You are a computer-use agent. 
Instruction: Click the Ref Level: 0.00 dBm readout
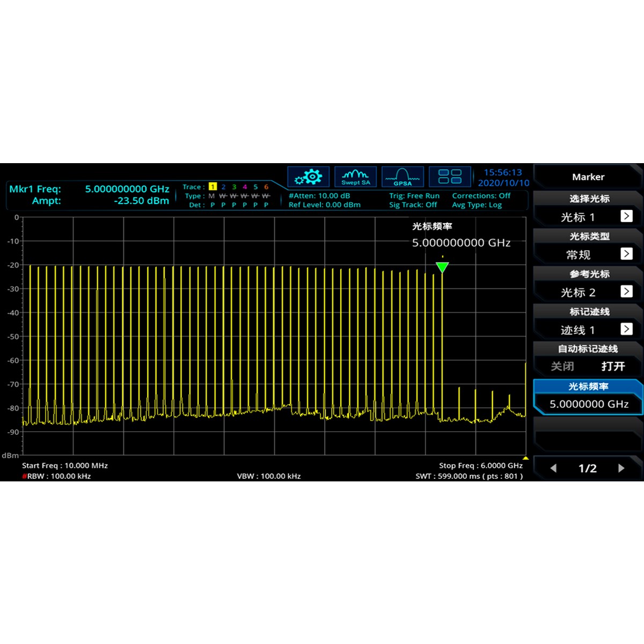(x=324, y=205)
